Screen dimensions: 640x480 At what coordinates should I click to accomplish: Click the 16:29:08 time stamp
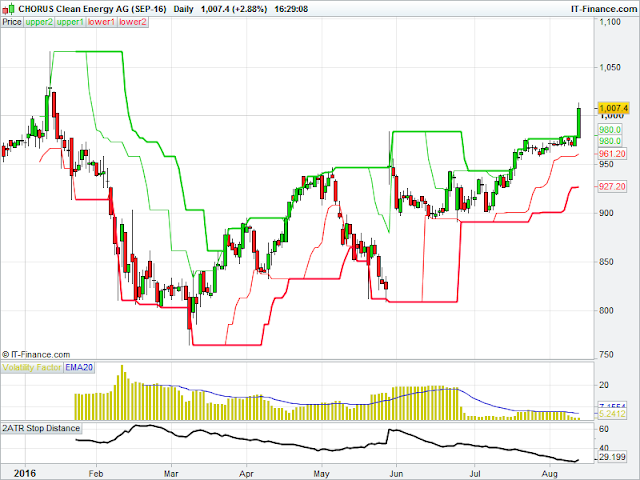pos(291,9)
